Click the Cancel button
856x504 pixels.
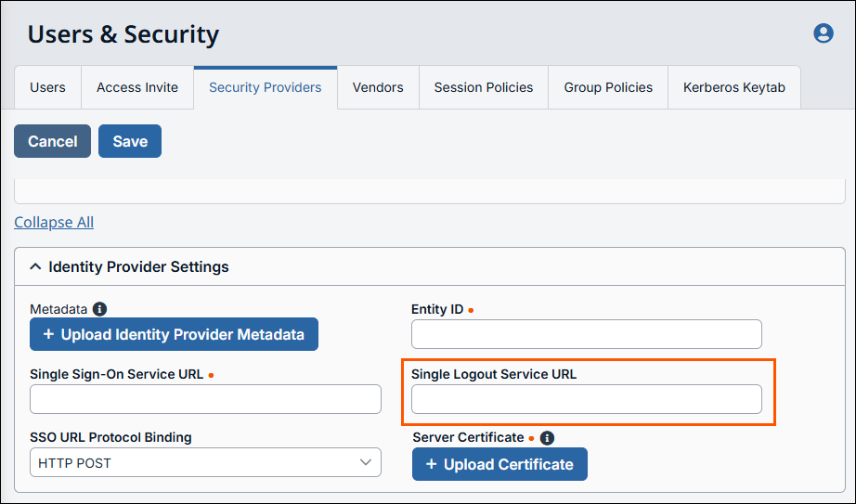[x=52, y=141]
